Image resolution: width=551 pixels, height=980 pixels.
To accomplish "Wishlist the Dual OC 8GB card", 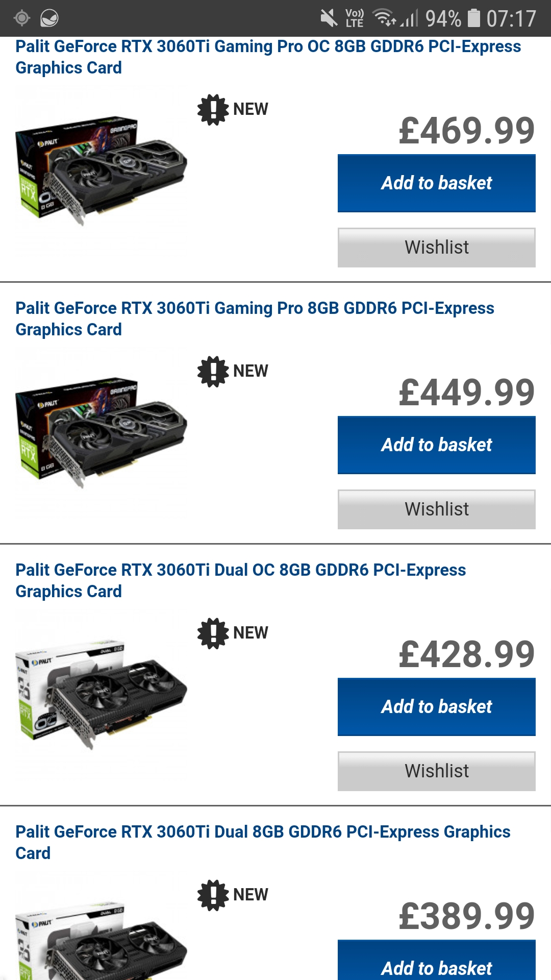I will point(437,771).
